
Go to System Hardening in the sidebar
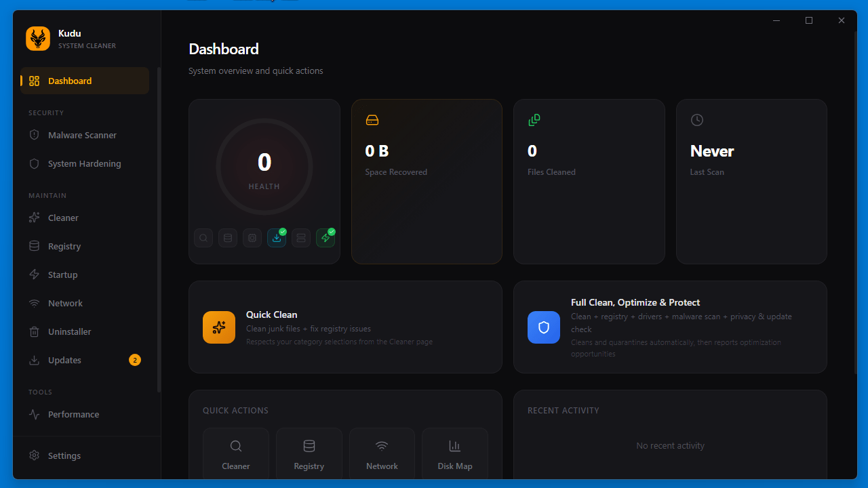click(x=84, y=163)
